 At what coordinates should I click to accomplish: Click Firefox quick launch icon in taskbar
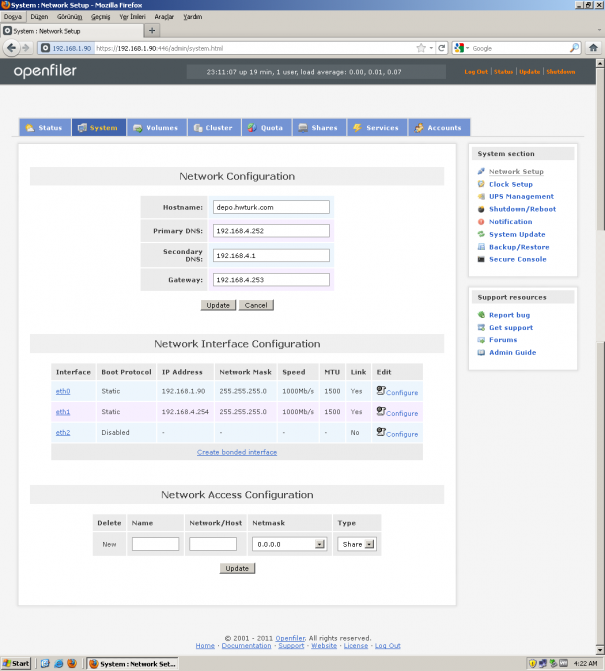click(72, 663)
